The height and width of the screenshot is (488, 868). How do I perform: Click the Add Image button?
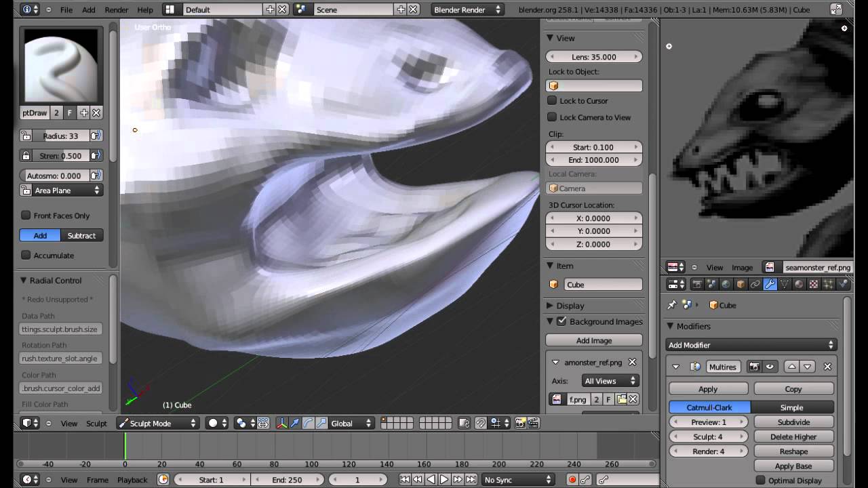[x=593, y=340]
